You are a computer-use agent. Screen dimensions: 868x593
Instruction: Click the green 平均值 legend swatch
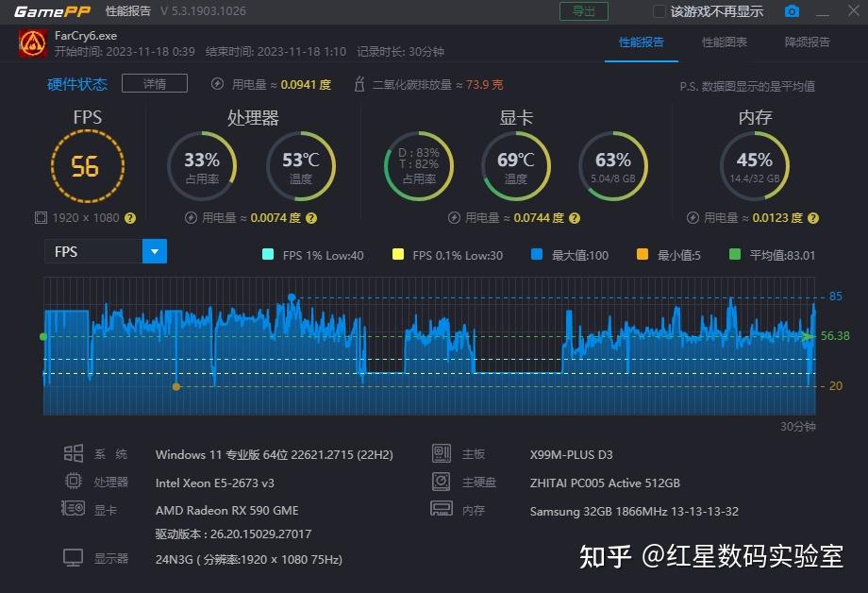[x=735, y=254]
